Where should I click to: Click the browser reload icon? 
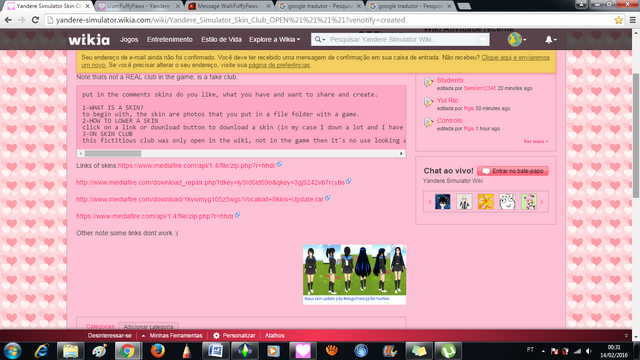[x=35, y=20]
